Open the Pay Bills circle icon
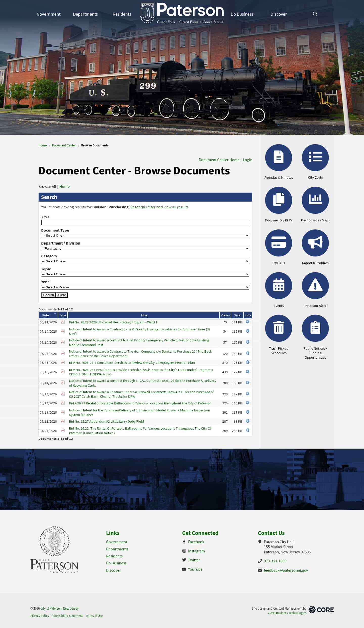This screenshot has width=364, height=628. tap(279, 243)
